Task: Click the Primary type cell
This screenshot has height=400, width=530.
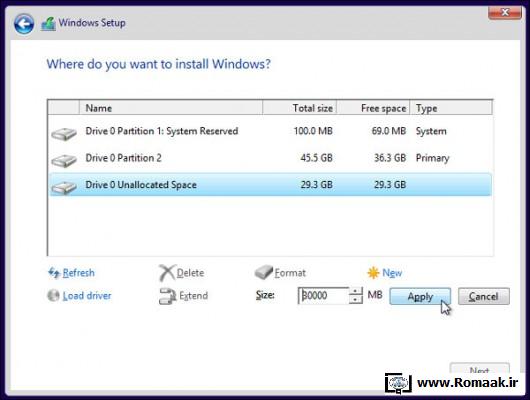Action: [433, 158]
